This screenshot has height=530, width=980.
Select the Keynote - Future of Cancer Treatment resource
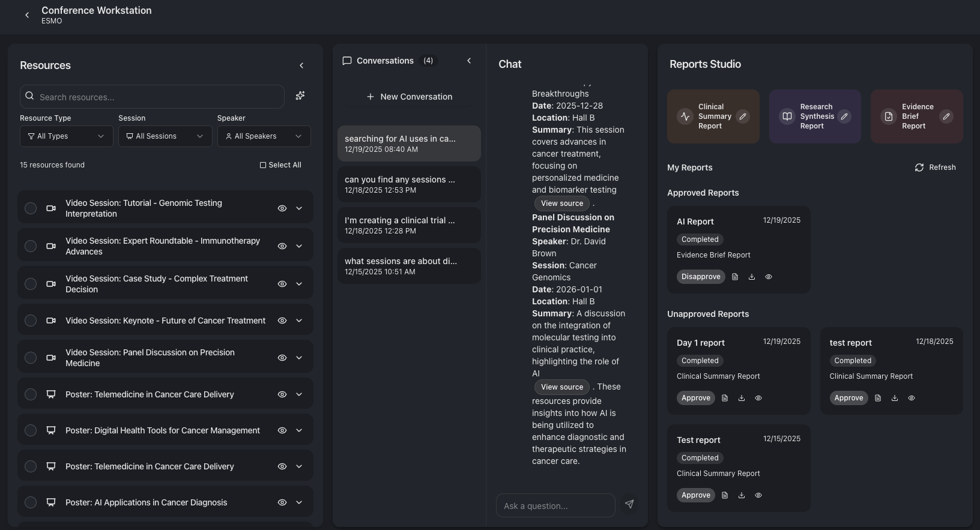pyautogui.click(x=31, y=321)
